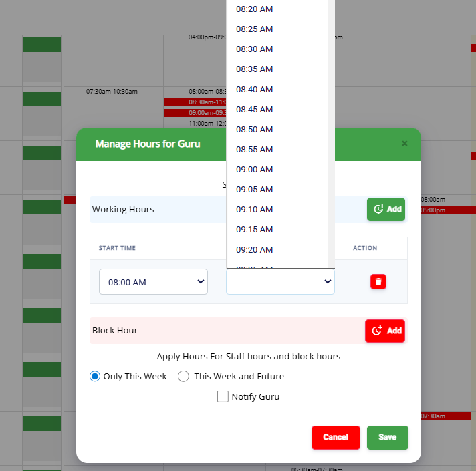
Task: Choose 09:15 AM from the open list
Action: click(255, 230)
